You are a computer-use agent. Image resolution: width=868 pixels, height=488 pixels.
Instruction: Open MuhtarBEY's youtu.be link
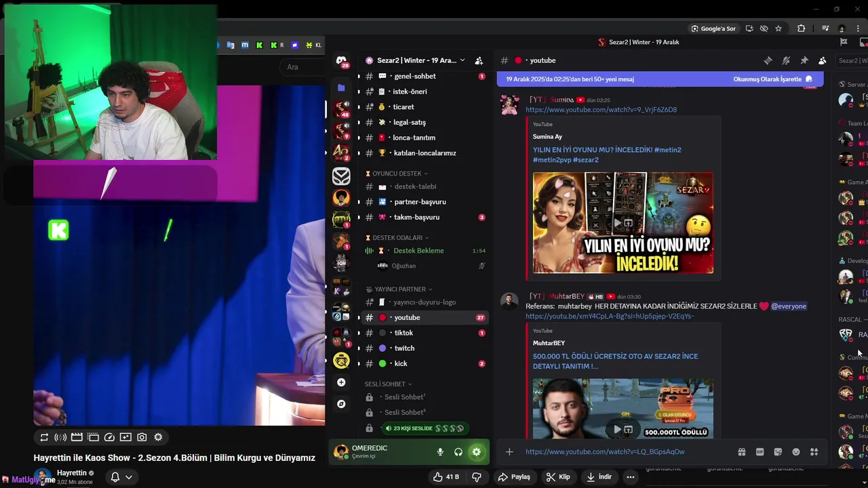coord(610,317)
